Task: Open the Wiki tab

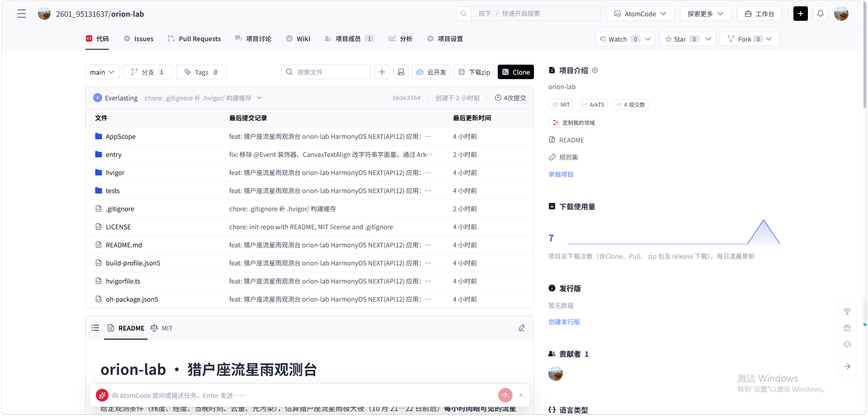Action: 298,39
